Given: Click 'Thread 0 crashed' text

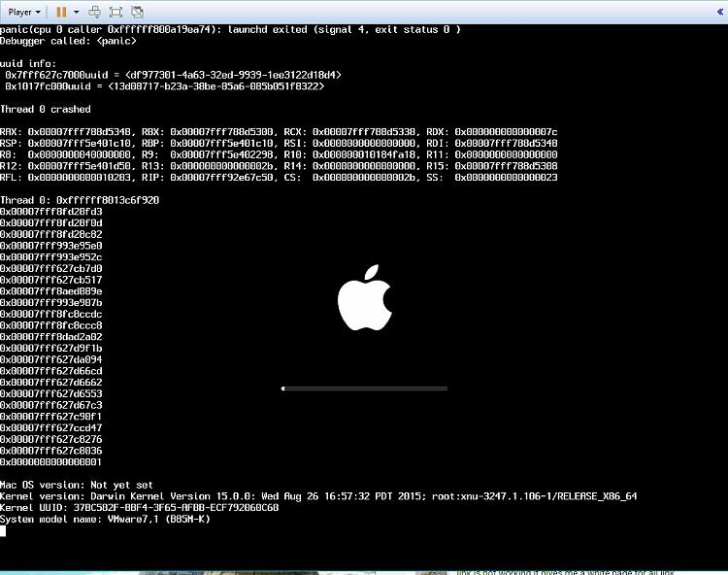Looking at the screenshot, I should (46, 109).
